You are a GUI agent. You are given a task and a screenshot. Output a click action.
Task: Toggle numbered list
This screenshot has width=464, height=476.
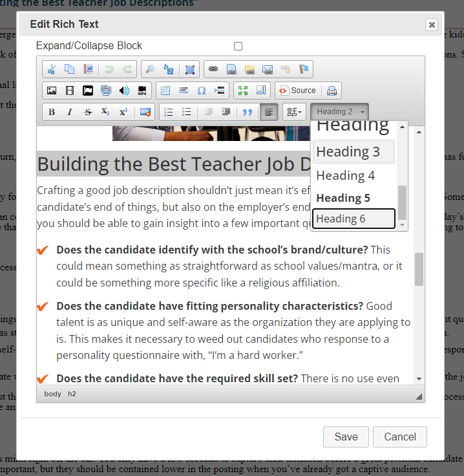pos(168,112)
